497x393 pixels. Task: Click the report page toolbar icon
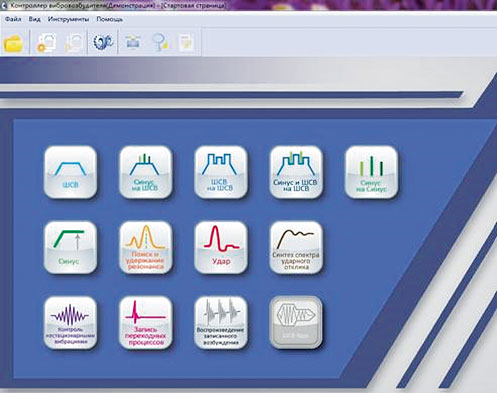point(186,43)
